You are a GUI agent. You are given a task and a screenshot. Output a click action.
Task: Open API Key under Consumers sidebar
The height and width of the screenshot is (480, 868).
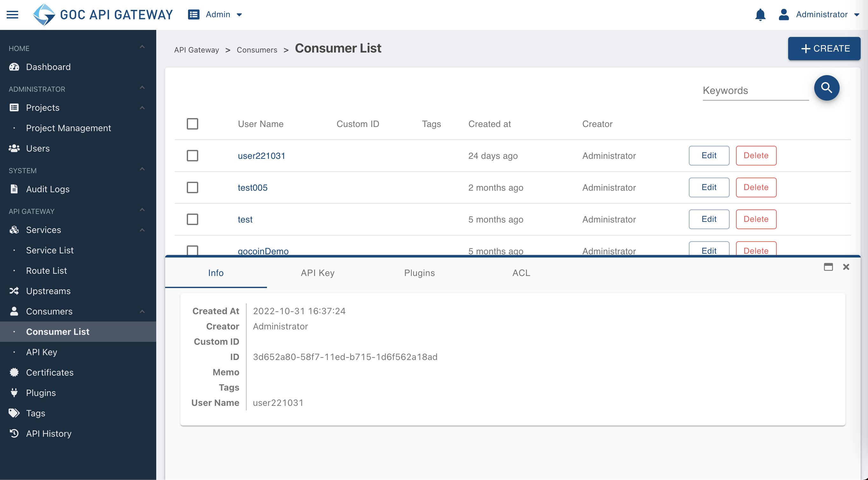(x=42, y=352)
